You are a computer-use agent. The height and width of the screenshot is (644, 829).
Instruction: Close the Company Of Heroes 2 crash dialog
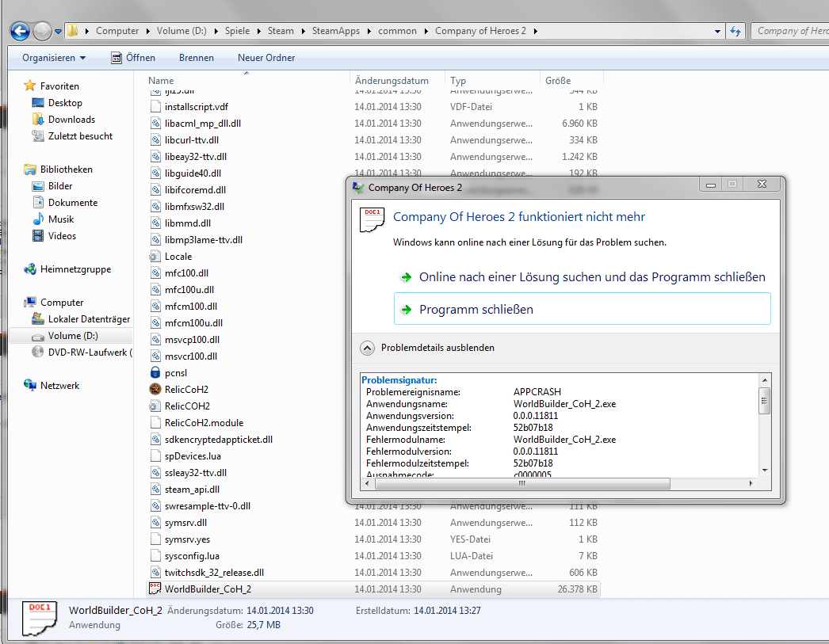point(762,184)
